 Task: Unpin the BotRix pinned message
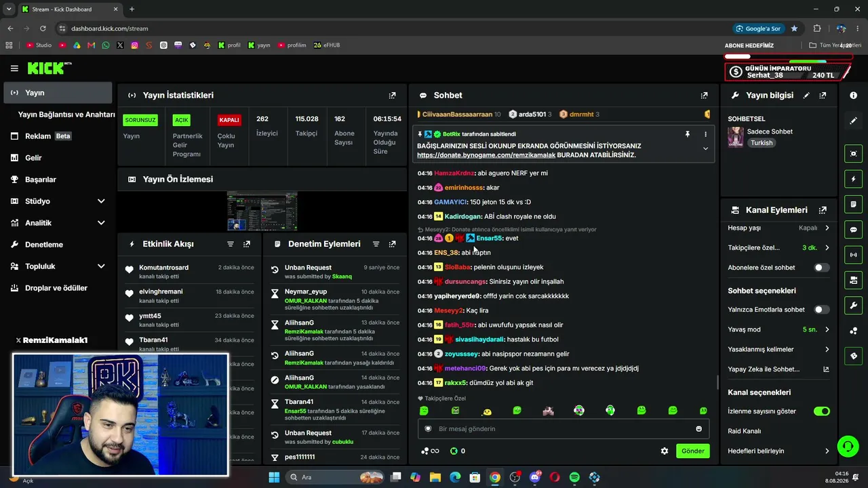[x=687, y=134]
